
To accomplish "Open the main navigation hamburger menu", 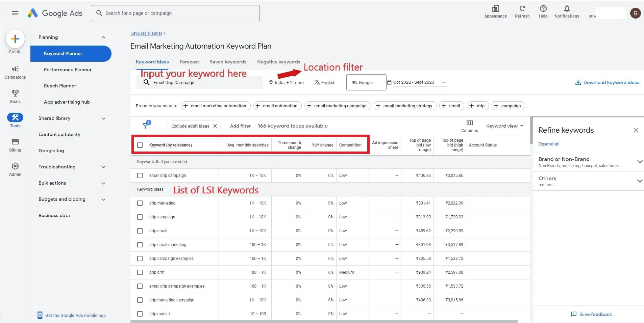I will tap(15, 13).
